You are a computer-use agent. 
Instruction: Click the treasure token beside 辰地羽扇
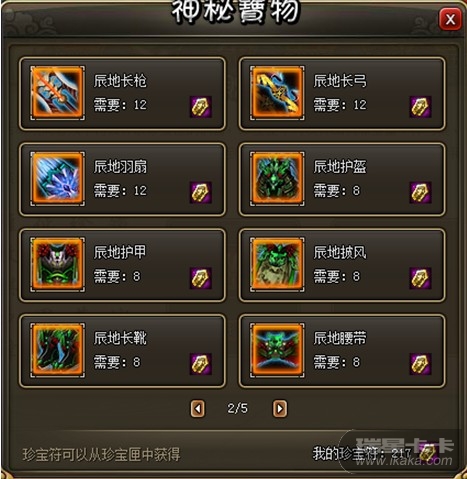(201, 192)
